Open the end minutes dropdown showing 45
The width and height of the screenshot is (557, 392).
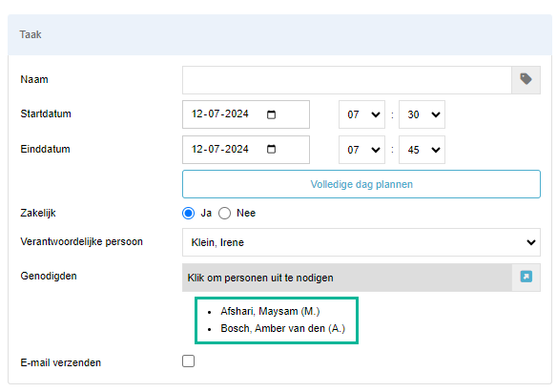click(x=422, y=150)
